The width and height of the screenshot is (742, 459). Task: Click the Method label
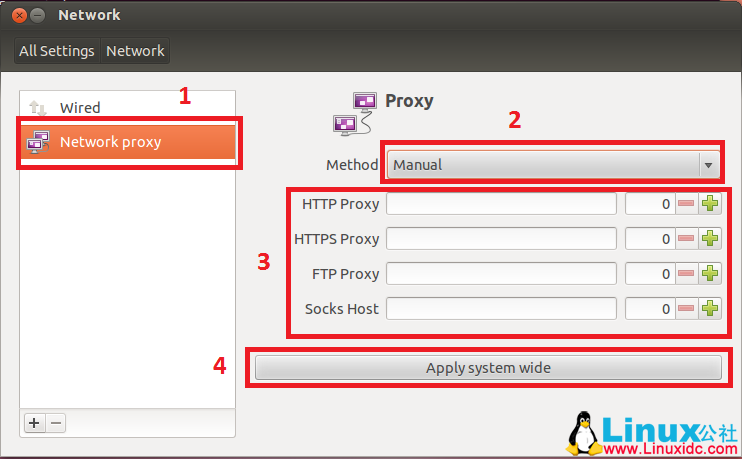[x=352, y=165]
